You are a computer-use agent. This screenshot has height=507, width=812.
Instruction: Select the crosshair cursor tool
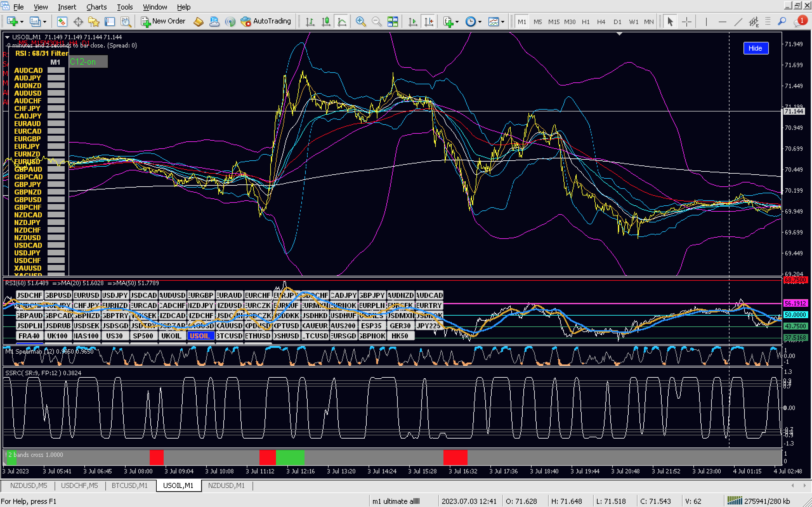click(x=686, y=22)
